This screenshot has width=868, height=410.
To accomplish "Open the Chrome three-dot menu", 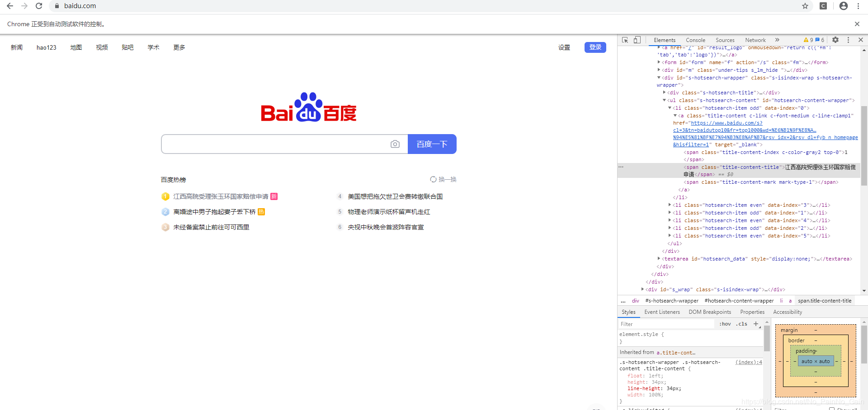I will coord(858,6).
